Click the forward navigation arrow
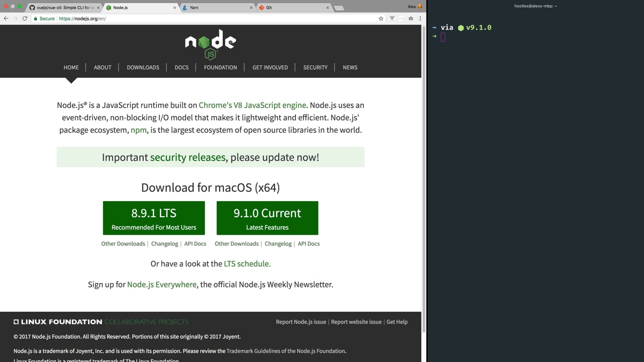The image size is (644, 362). [x=15, y=19]
